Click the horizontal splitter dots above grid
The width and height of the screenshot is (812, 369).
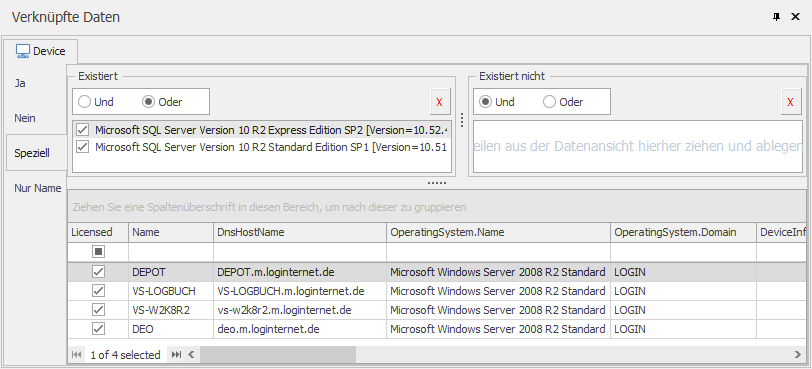437,183
